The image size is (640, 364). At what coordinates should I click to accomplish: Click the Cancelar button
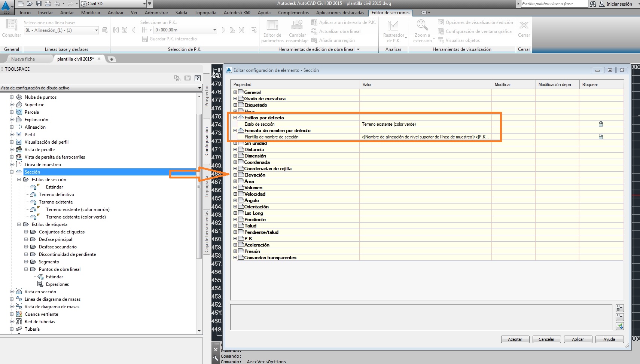[x=546, y=339]
